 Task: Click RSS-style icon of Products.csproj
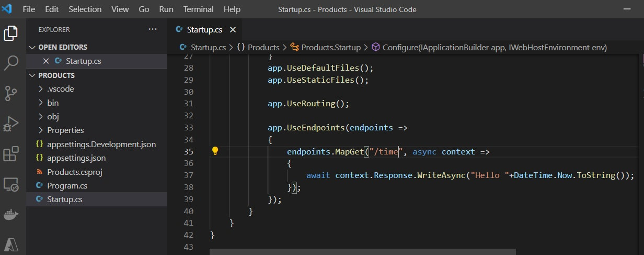(39, 172)
